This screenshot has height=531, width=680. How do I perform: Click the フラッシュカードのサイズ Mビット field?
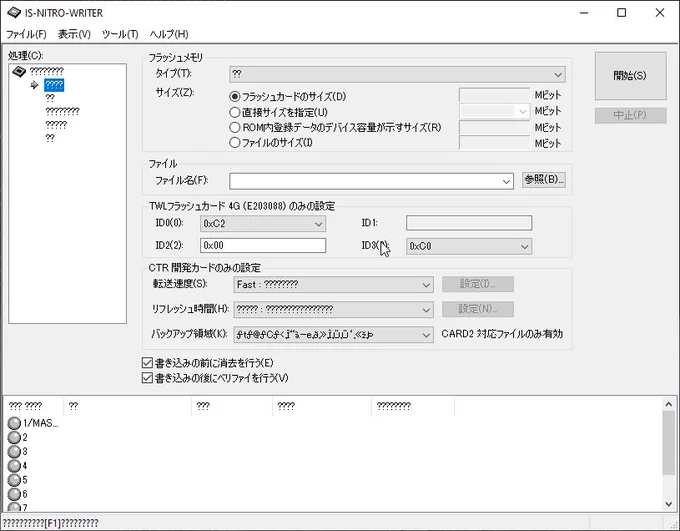pyautogui.click(x=494, y=95)
